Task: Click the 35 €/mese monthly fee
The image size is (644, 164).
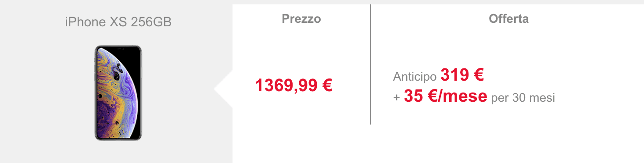Action: click(445, 96)
